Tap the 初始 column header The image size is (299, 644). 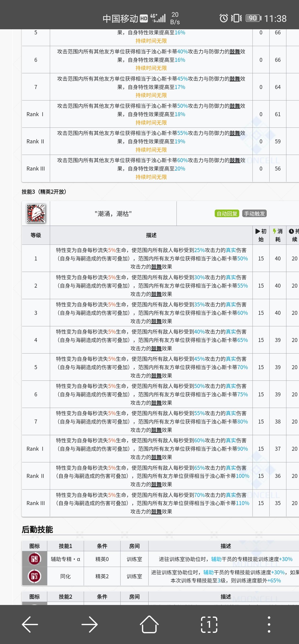[261, 235]
